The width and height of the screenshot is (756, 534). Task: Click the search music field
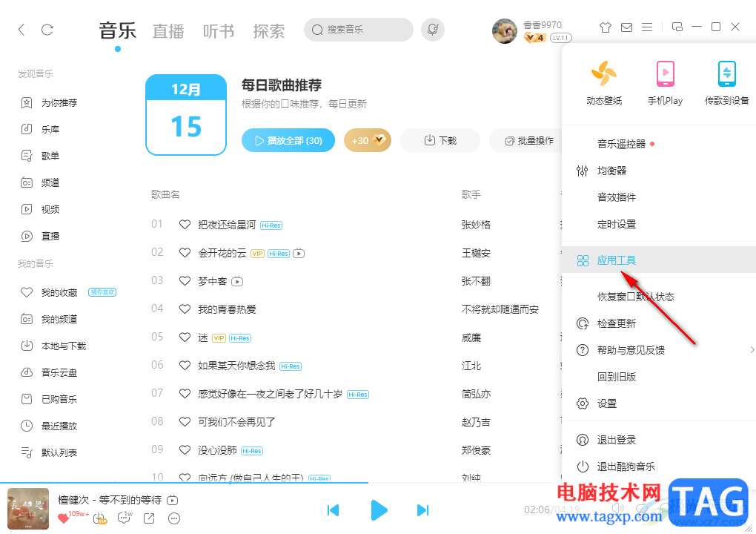tap(358, 30)
